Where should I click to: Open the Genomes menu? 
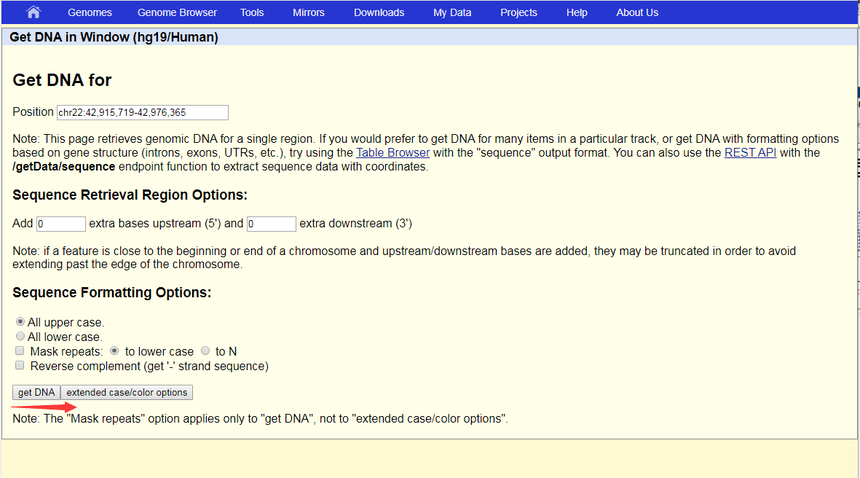click(x=89, y=13)
